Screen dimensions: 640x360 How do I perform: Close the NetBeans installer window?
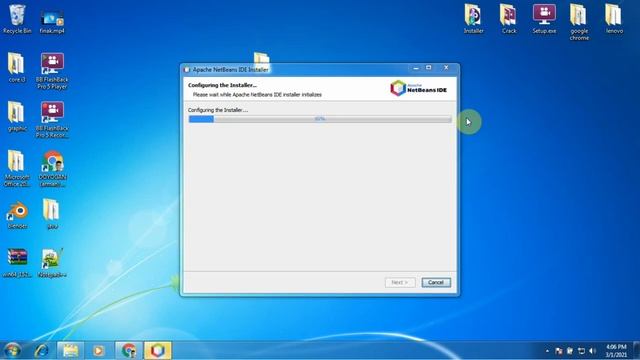point(446,68)
